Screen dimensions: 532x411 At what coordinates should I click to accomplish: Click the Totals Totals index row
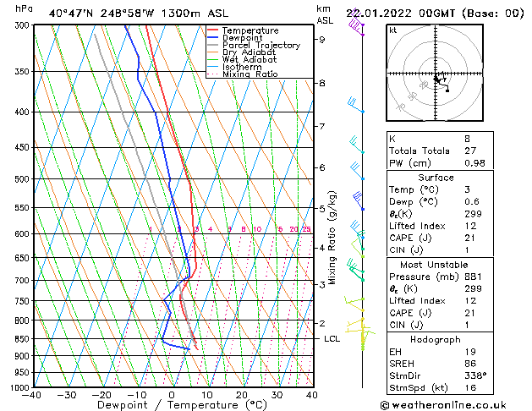tap(440, 151)
